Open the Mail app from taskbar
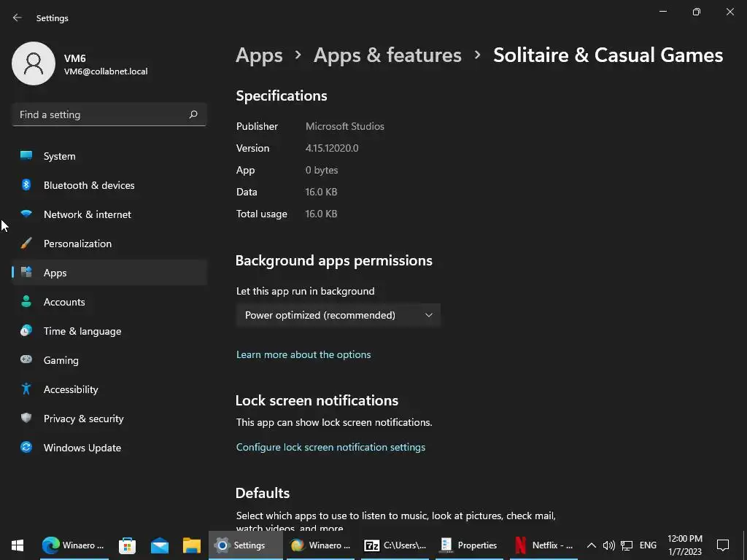The image size is (747, 560). [x=160, y=545]
